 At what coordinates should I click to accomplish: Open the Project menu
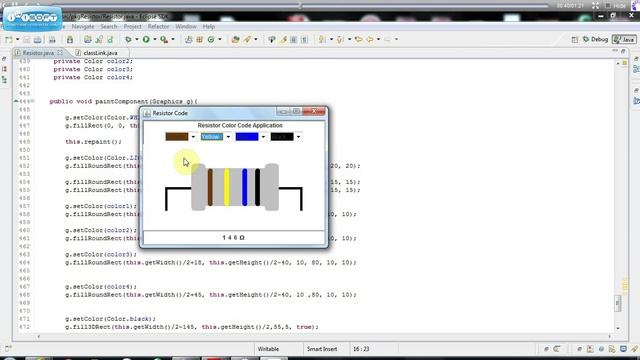[x=132, y=27]
